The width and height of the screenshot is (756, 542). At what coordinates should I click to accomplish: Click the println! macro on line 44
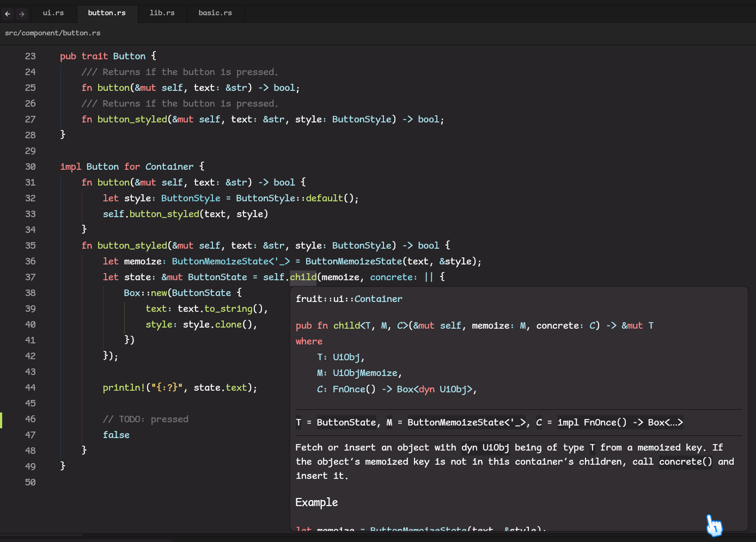click(x=124, y=387)
